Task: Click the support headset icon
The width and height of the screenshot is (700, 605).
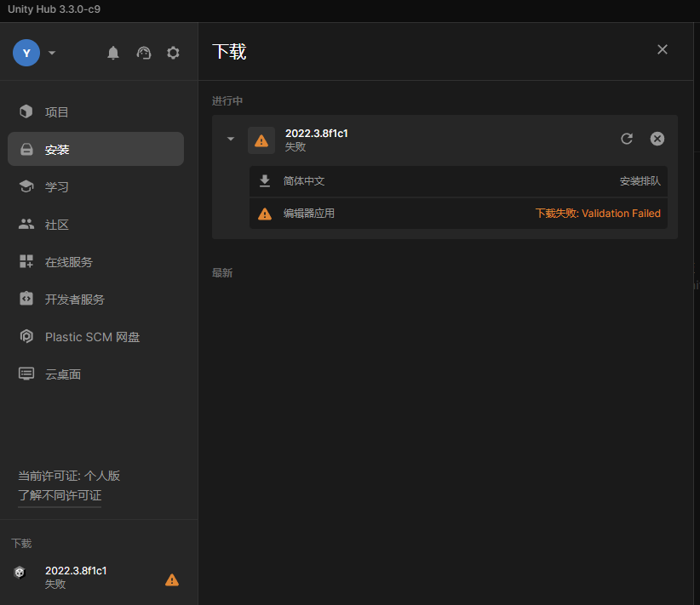Action: (x=144, y=53)
